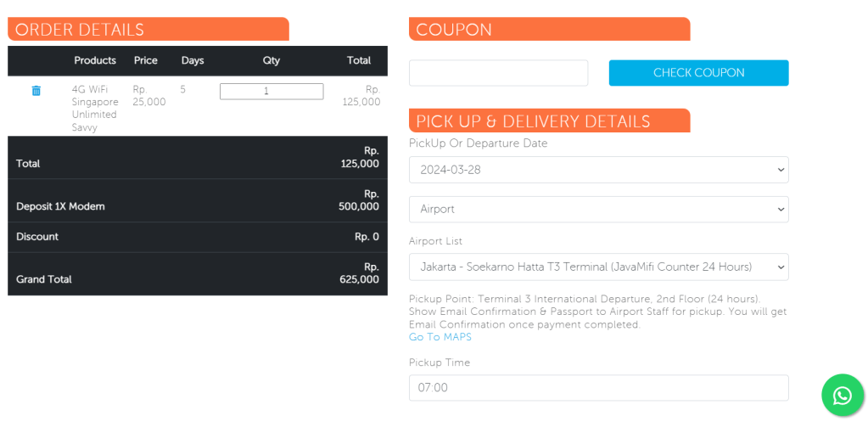The image size is (868, 427).
Task: Follow the Go To MAPS link
Action: click(440, 337)
